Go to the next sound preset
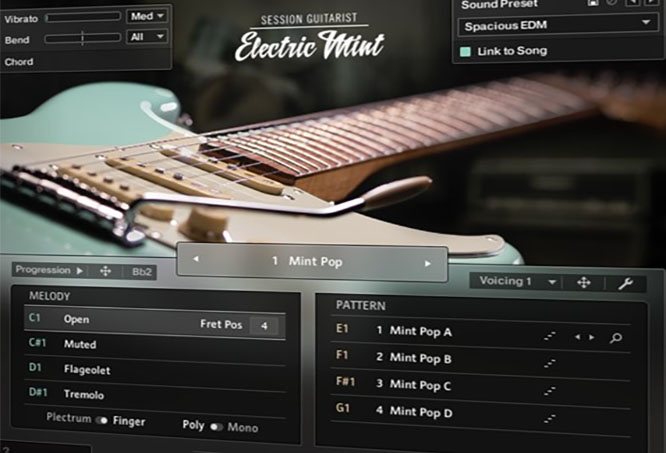The width and height of the screenshot is (666, 453). coord(651,2)
